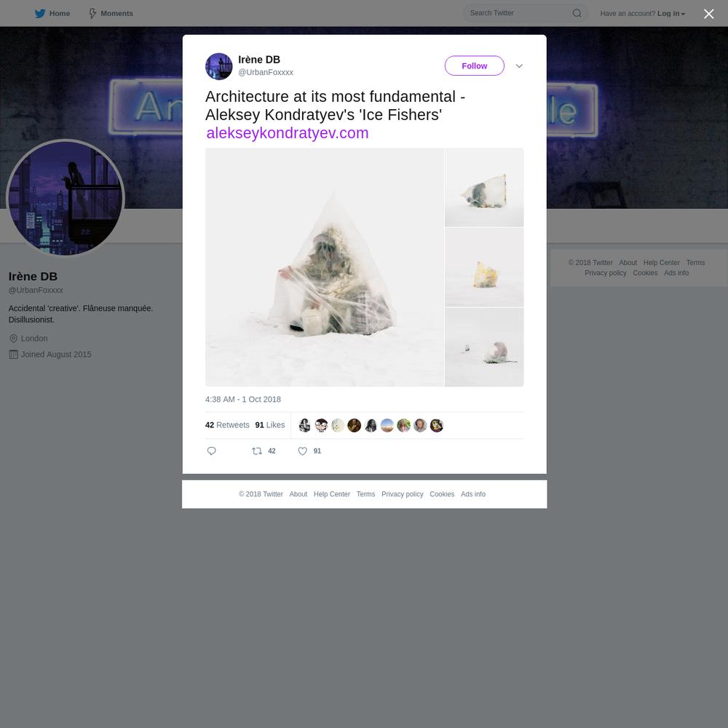Click the second avatar in the likers row
728x728 pixels.
321,425
